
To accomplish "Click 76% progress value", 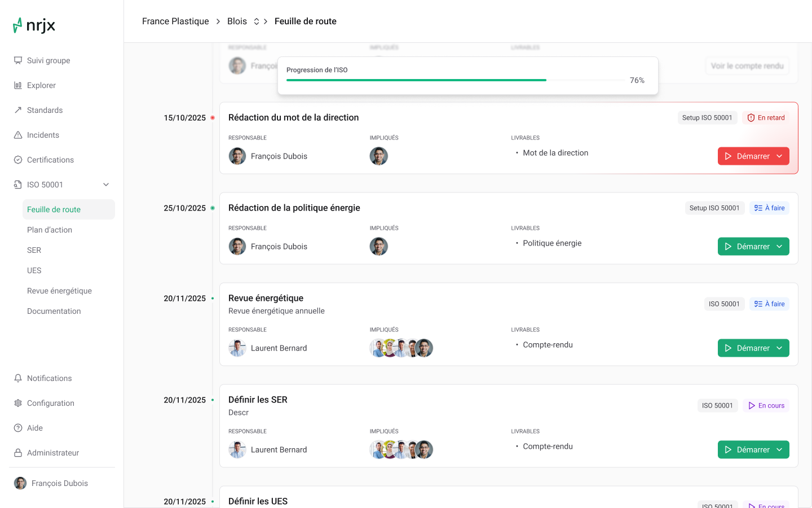I will (x=637, y=80).
